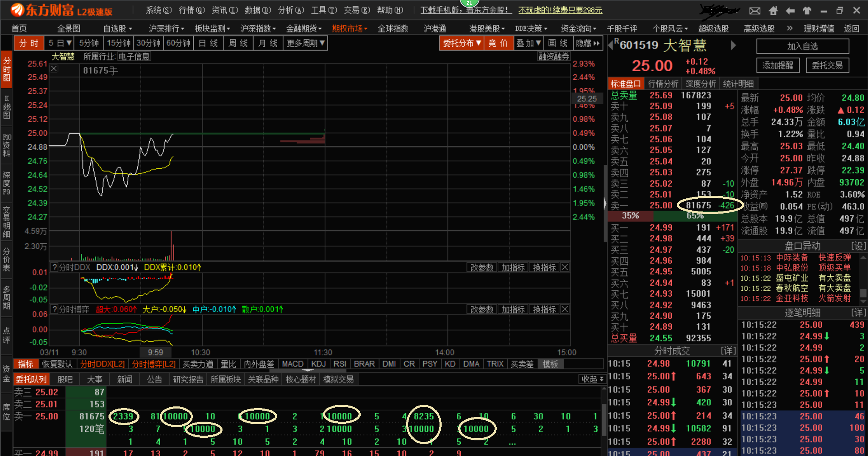This screenshot has height=456, width=868.
Task: Toggle the MACD indicator
Action: coord(292,364)
